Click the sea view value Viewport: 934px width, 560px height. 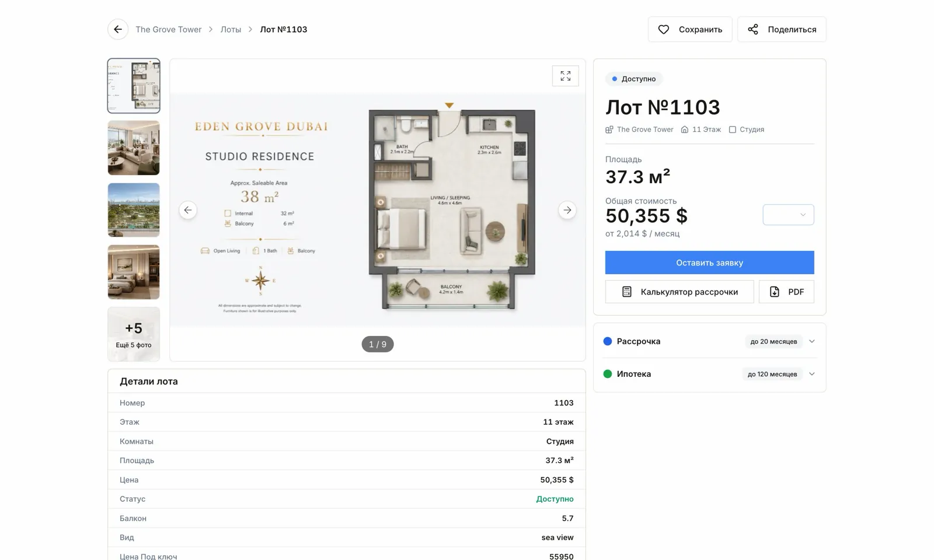pos(557,537)
